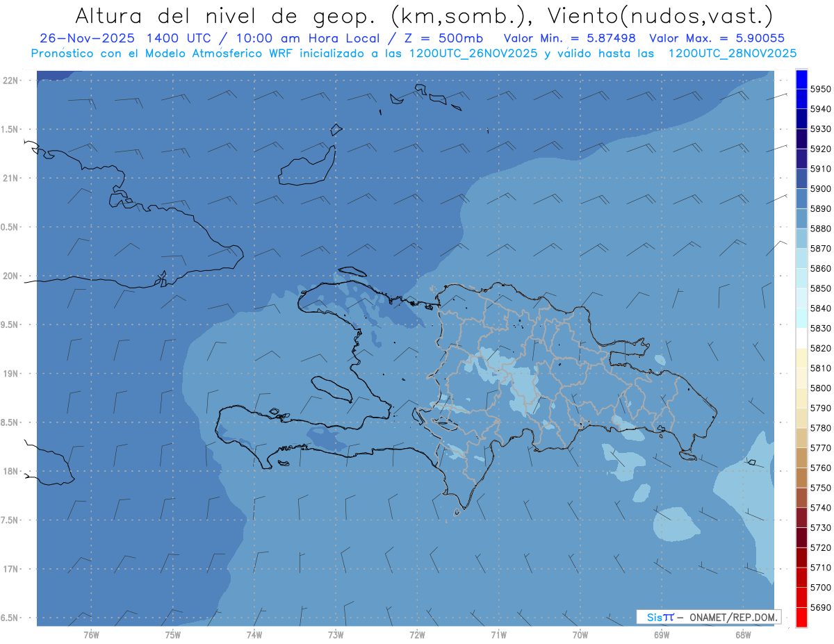
Task: Select the 5770 colorbar label
Action: [x=821, y=448]
